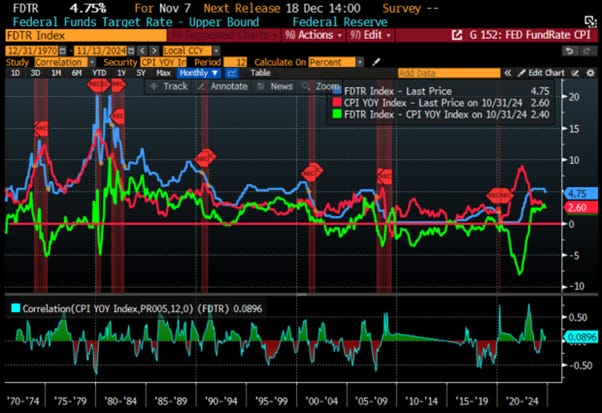Shift the date range backward with left arrow
Screen dimensions: 602x413
[x=142, y=51]
